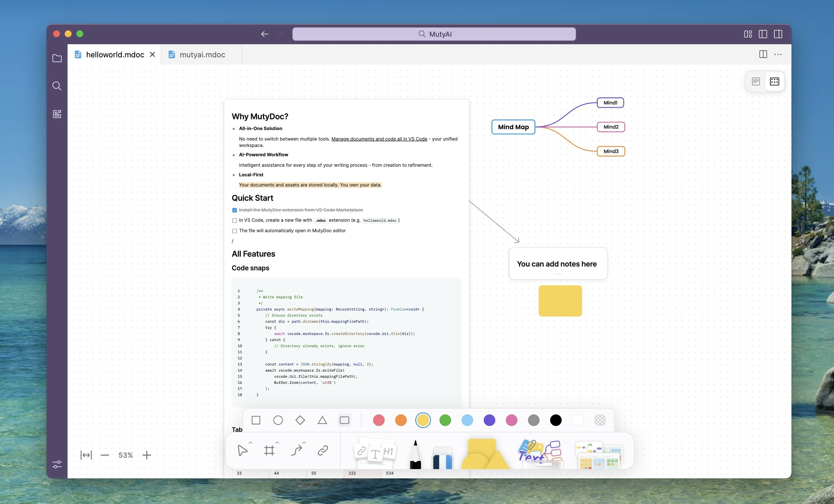834x504 pixels.
Task: Zoom in using the plus button
Action: [x=147, y=455]
